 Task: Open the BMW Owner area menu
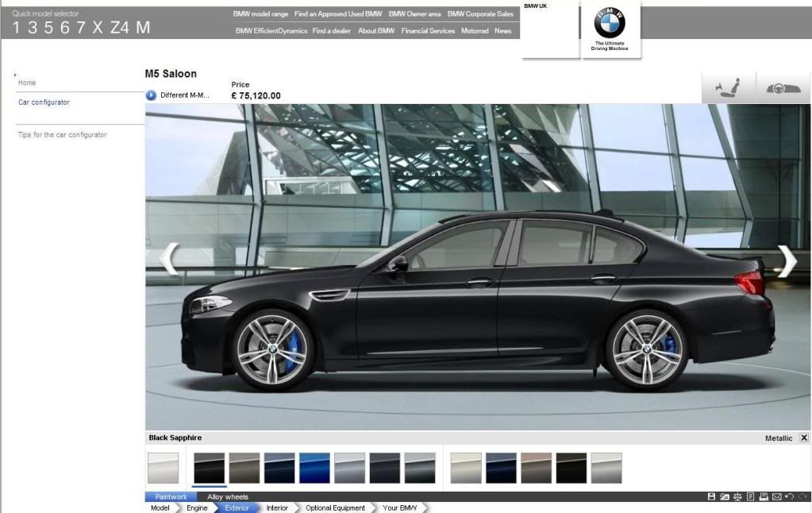click(415, 14)
